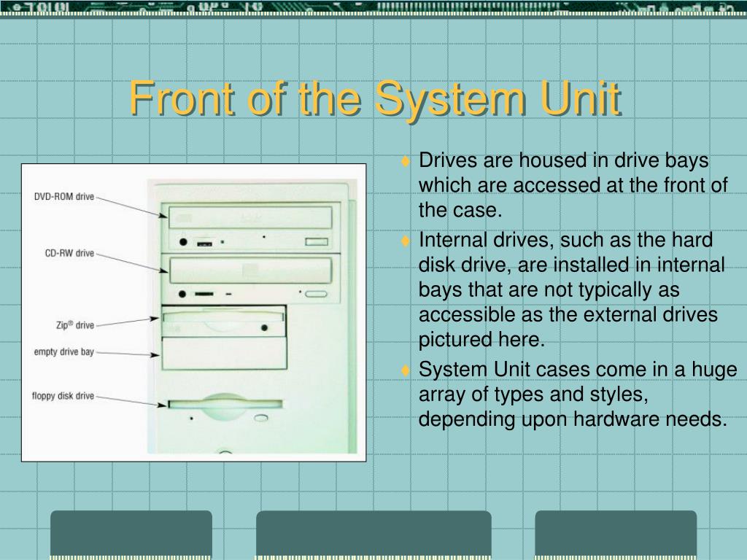
Task: Click the DVD-ROM drive tray in photo
Action: pos(251,217)
